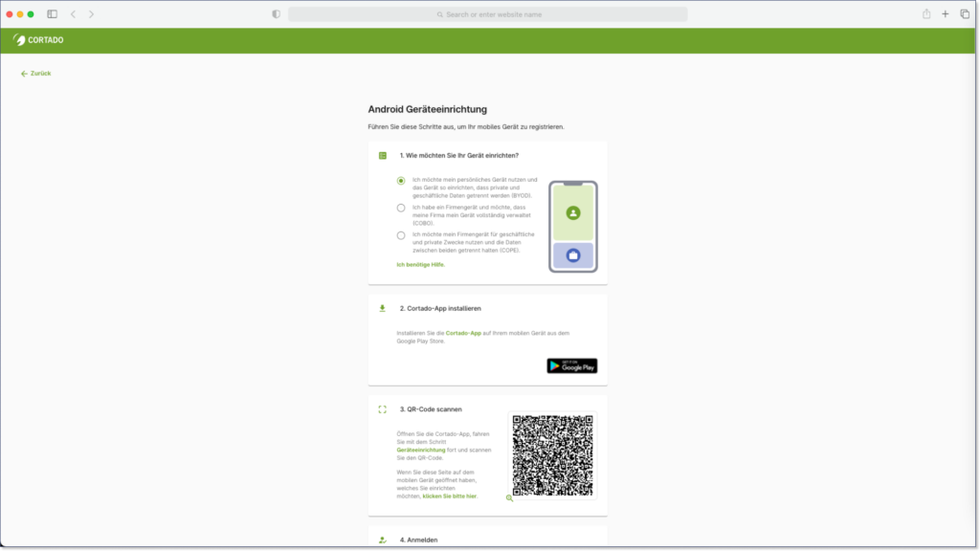The image size is (980, 551).
Task: Click the Google Play badge button
Action: [572, 365]
